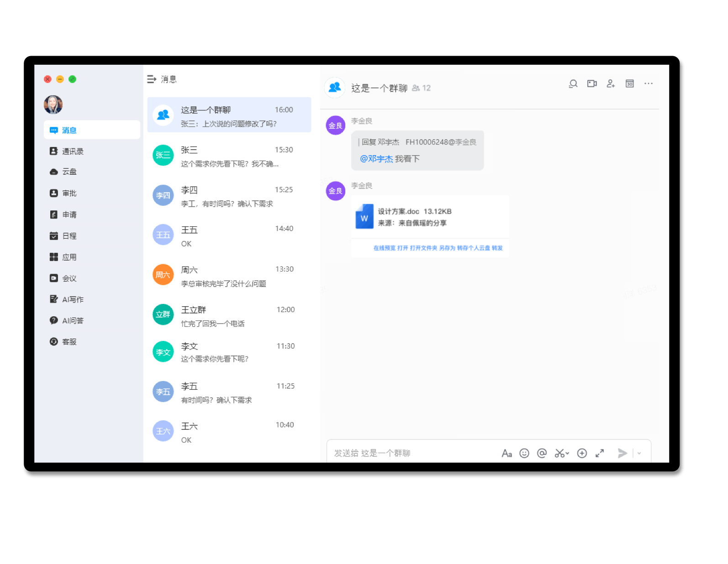
Task: Open the conversation with 王立群
Action: click(x=229, y=315)
